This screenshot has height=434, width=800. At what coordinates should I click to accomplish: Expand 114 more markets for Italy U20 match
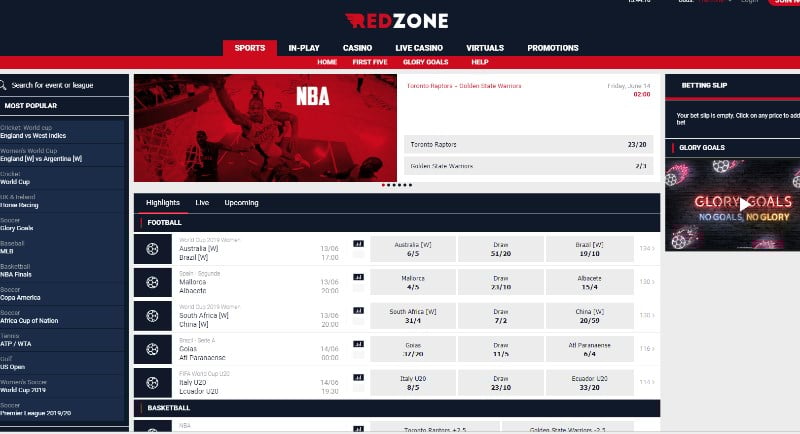[x=647, y=382]
